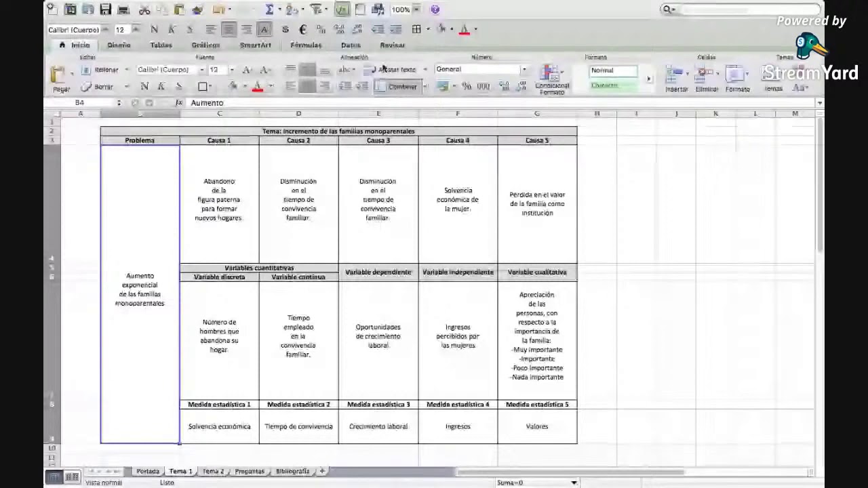This screenshot has width=868, height=488.
Task: Toggle Ajustar texto wrap text
Action: [x=391, y=70]
